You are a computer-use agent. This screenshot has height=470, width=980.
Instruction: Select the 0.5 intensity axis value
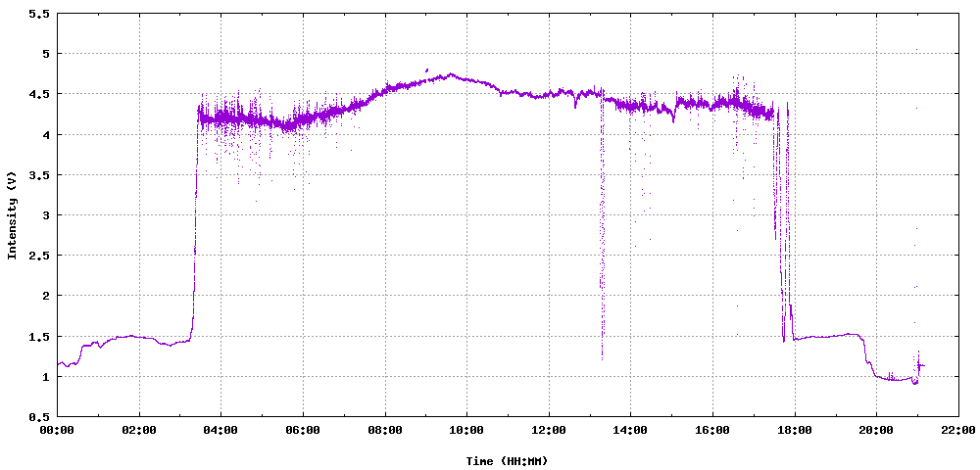point(39,417)
